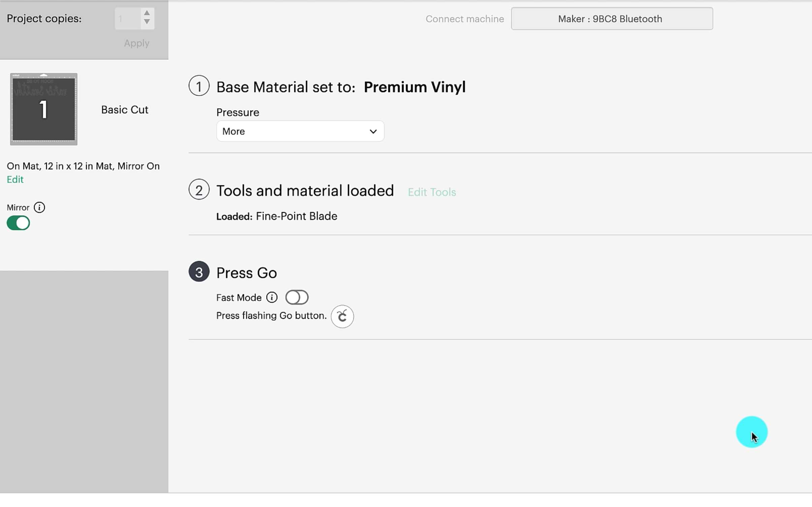The image size is (812, 507).
Task: Click the Cricut Go button icon
Action: click(x=342, y=316)
